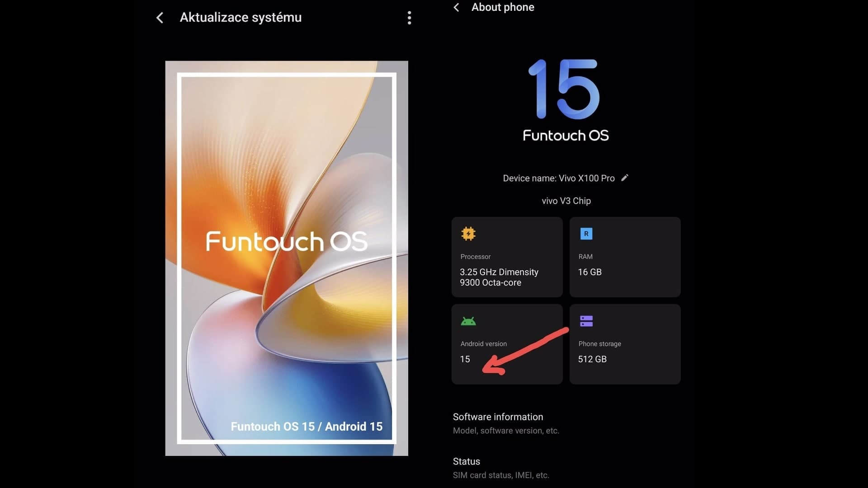Tap the blue RAM icon
This screenshot has width=868, height=488.
click(586, 234)
